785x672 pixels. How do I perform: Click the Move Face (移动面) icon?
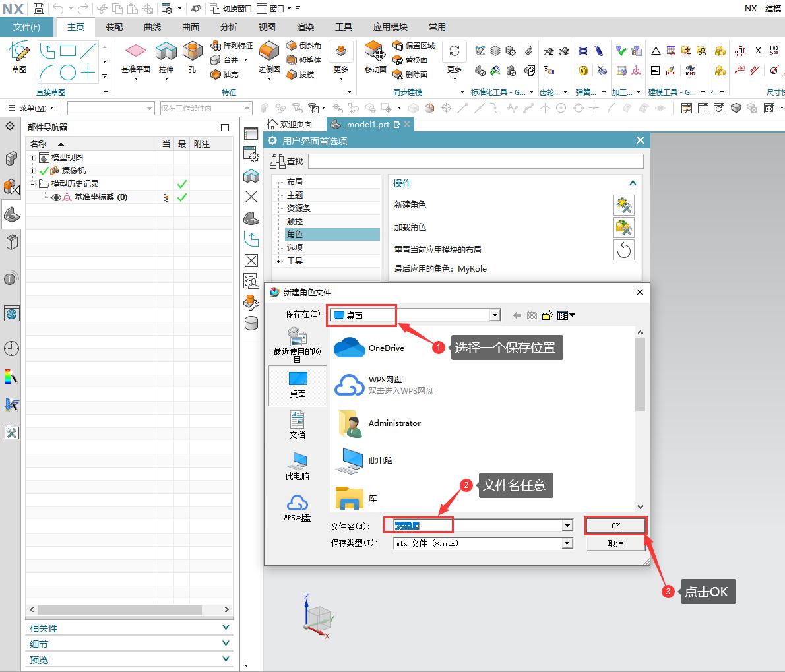point(375,54)
